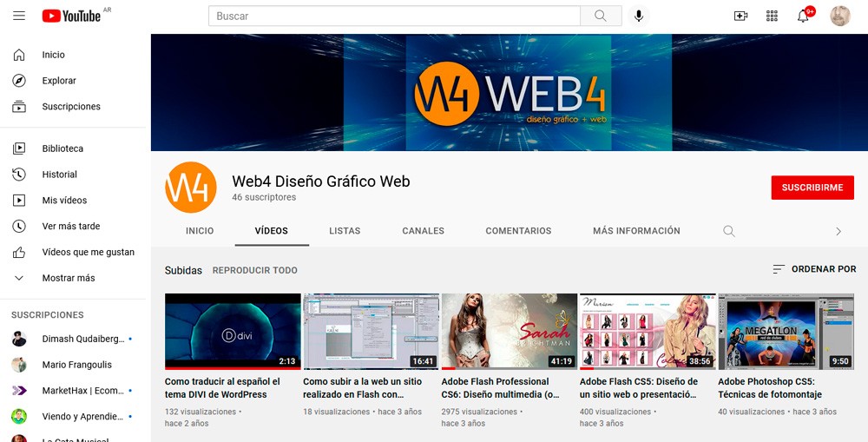Click the Web4 Diseño Gráfico Web title

[x=321, y=181]
